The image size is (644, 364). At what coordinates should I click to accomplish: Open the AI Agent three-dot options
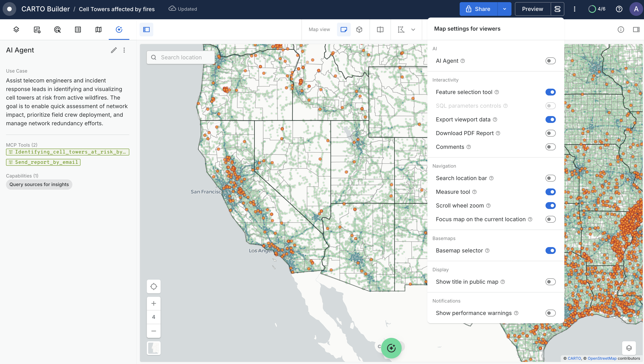point(124,50)
